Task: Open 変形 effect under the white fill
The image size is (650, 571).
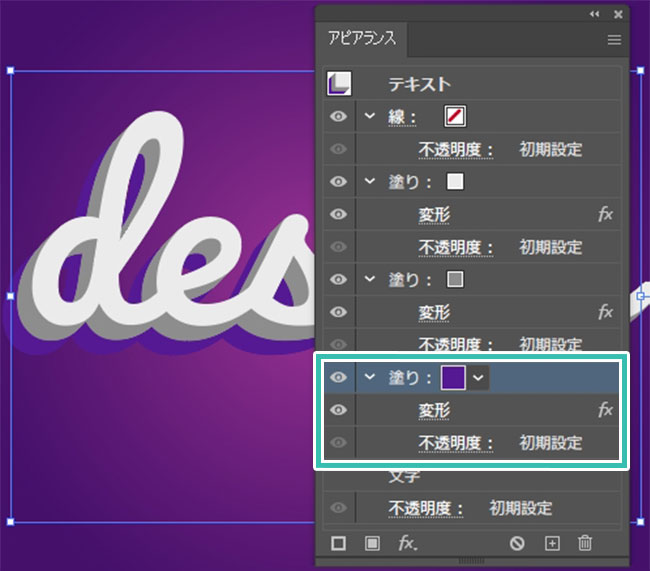Action: (x=434, y=215)
